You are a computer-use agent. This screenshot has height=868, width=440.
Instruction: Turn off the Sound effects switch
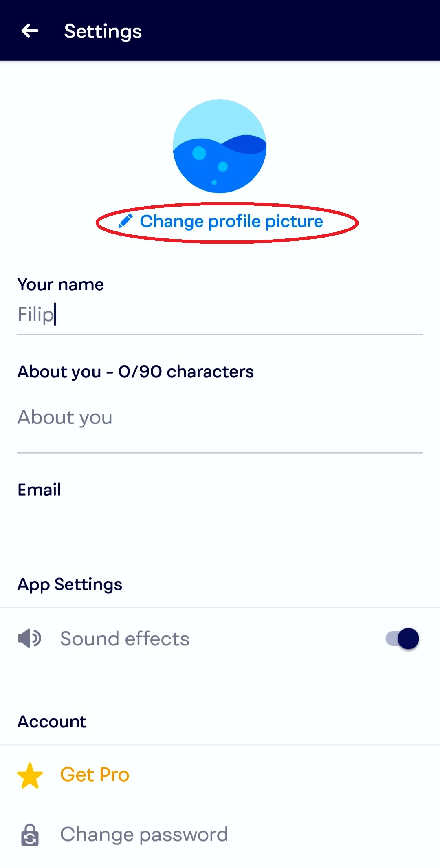tap(403, 639)
